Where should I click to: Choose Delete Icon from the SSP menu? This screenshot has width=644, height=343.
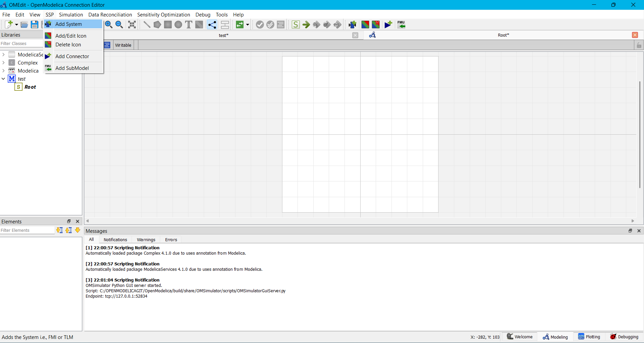(73, 45)
